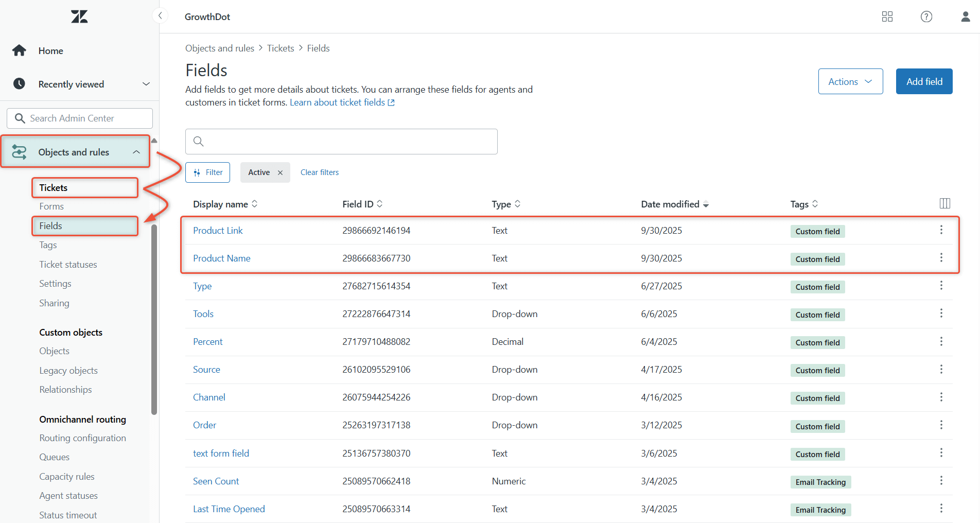Remove the Active filter chip
Image resolution: width=980 pixels, height=523 pixels.
[x=280, y=173]
